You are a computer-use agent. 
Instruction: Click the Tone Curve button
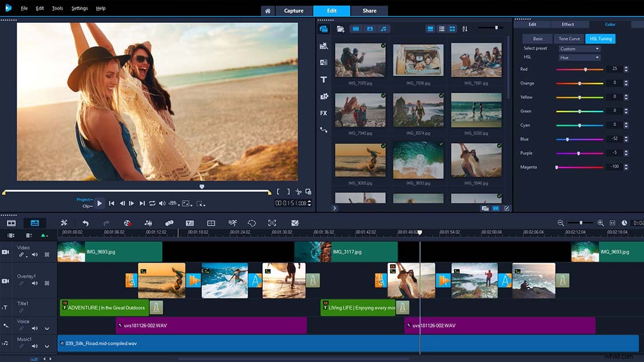pyautogui.click(x=569, y=38)
